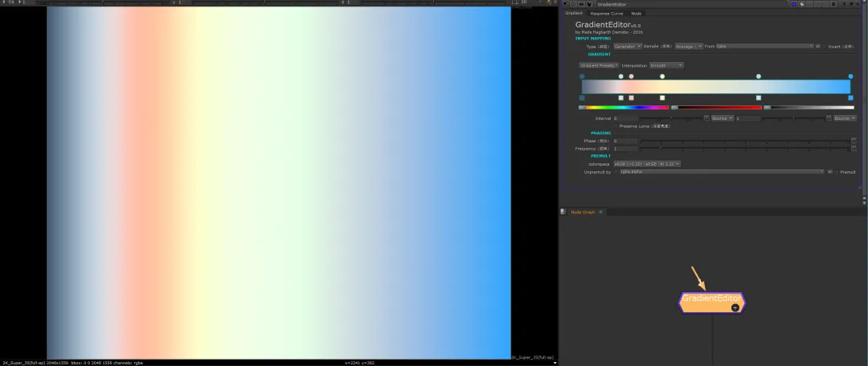Click the S icon in properties header

click(x=833, y=4)
